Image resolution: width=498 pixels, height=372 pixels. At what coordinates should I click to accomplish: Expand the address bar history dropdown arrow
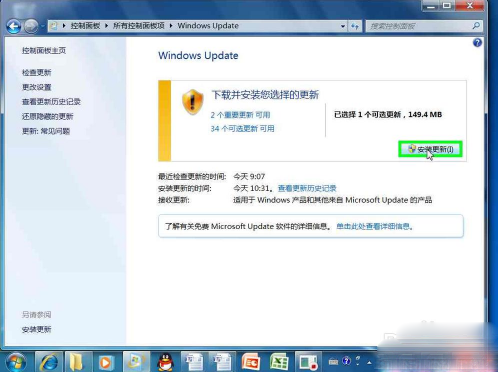(343, 26)
